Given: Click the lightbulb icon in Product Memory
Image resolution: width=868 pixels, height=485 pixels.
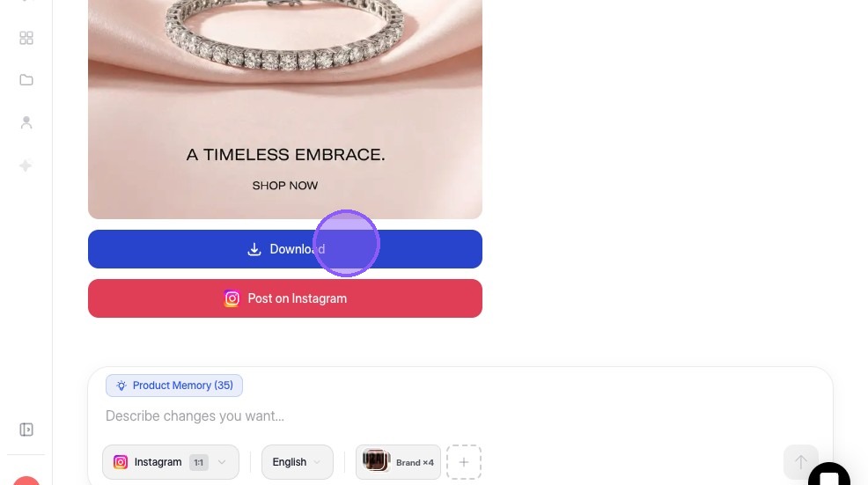Looking at the screenshot, I should click(x=121, y=386).
